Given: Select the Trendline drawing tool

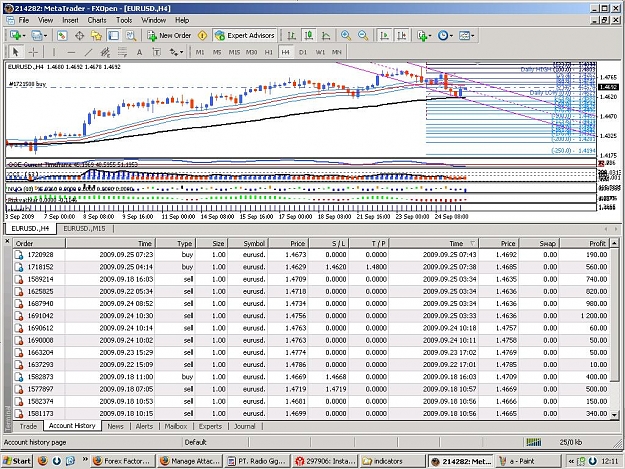Looking at the screenshot, I should point(88,52).
